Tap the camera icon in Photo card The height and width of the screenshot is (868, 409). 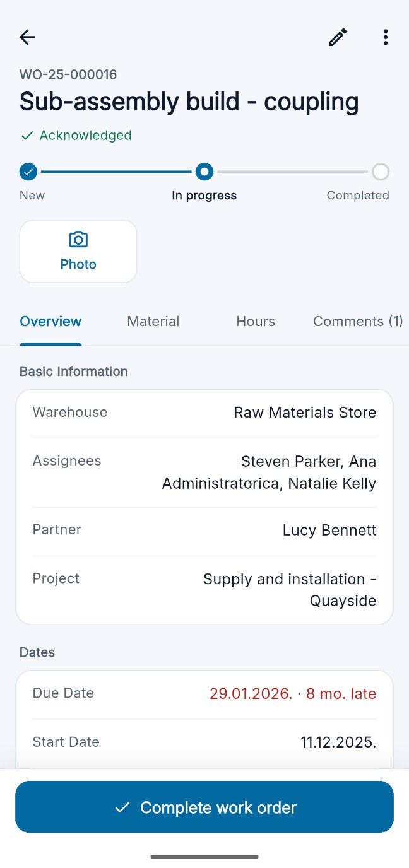click(78, 240)
